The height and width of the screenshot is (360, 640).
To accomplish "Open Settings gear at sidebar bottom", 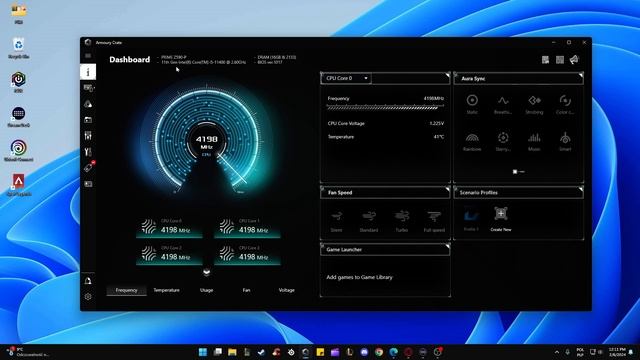I will (88, 297).
